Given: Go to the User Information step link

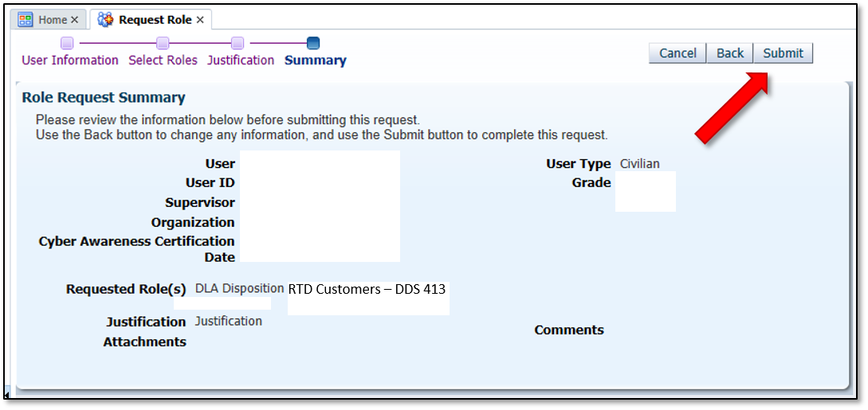Looking at the screenshot, I should [x=70, y=61].
